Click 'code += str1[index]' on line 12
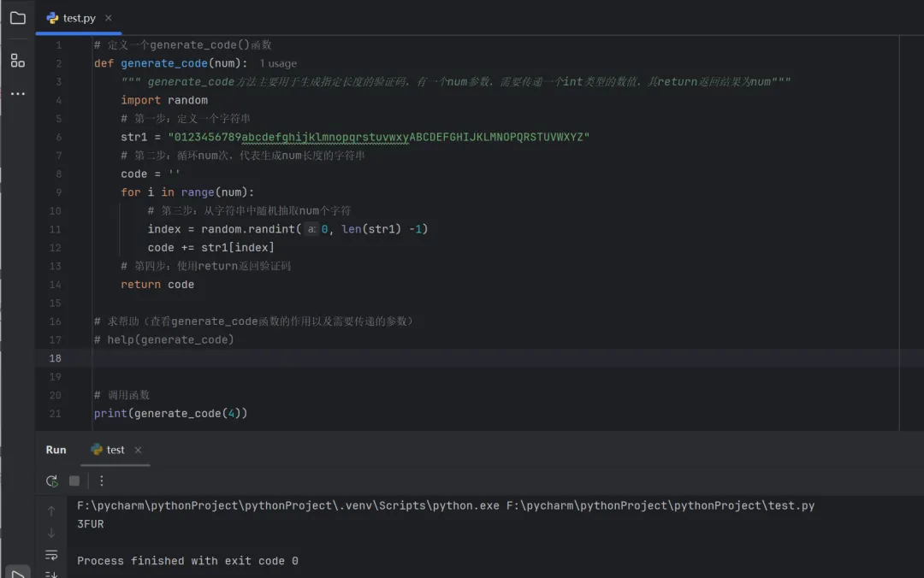This screenshot has width=924, height=578. pos(211,247)
